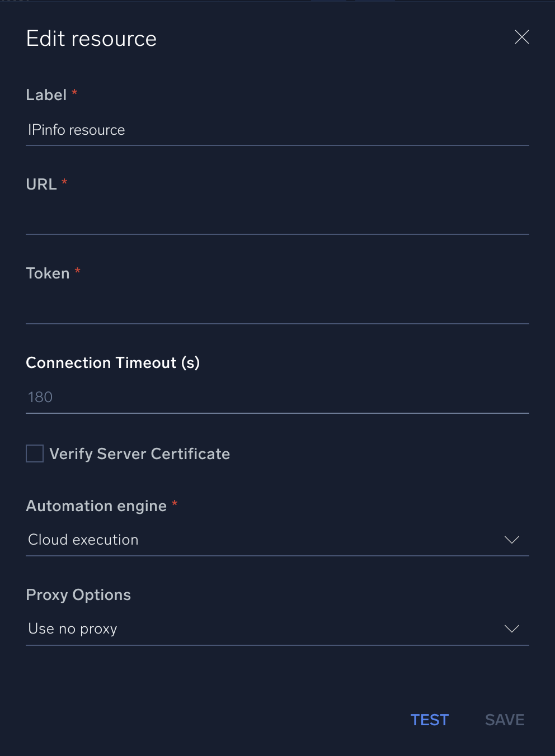Focus the empty URL input field
Image resolution: width=555 pixels, height=756 pixels.
coord(277,219)
